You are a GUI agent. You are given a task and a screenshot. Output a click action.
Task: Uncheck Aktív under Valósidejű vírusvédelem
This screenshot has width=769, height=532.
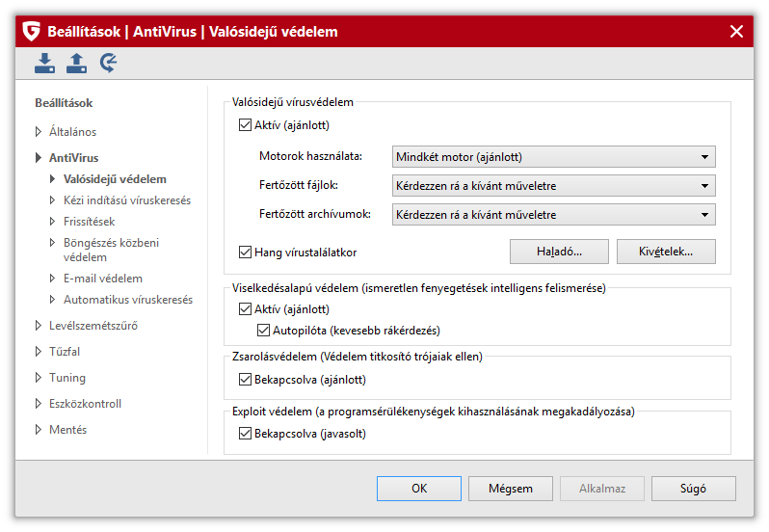245,124
